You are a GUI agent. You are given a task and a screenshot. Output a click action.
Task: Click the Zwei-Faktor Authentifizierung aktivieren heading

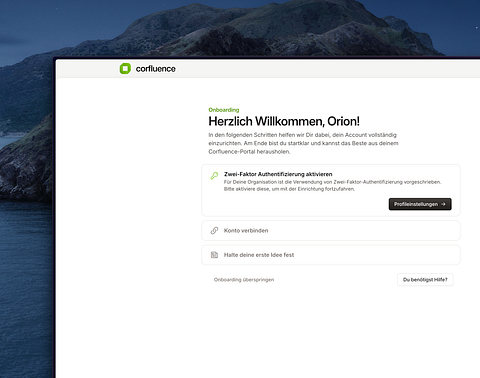[278, 174]
